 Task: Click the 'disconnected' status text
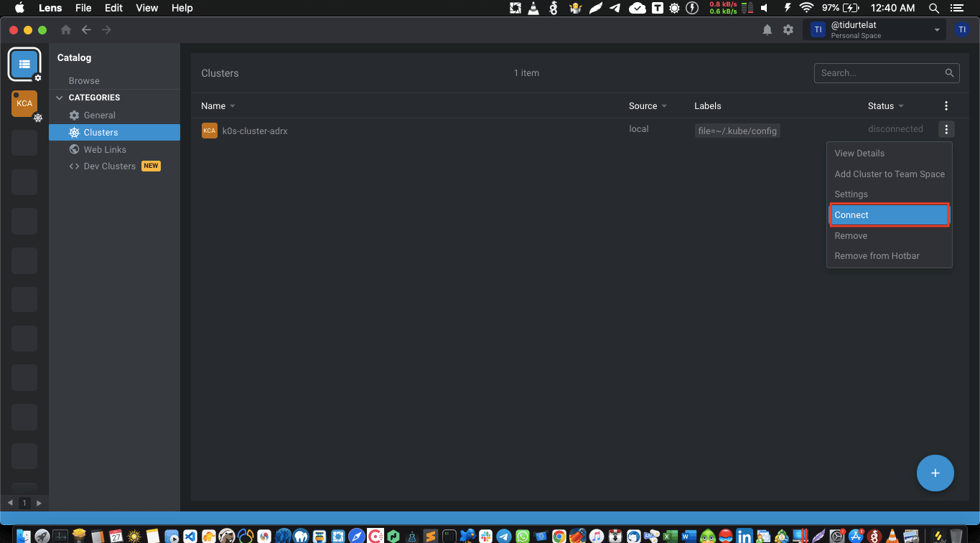895,129
